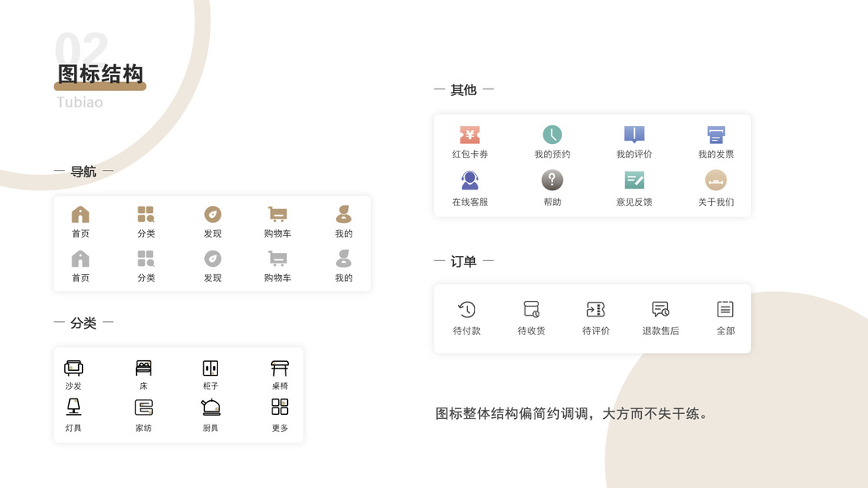Click the 退款售后 refund icon
Viewport: 868px width, 488px height.
coord(661,309)
